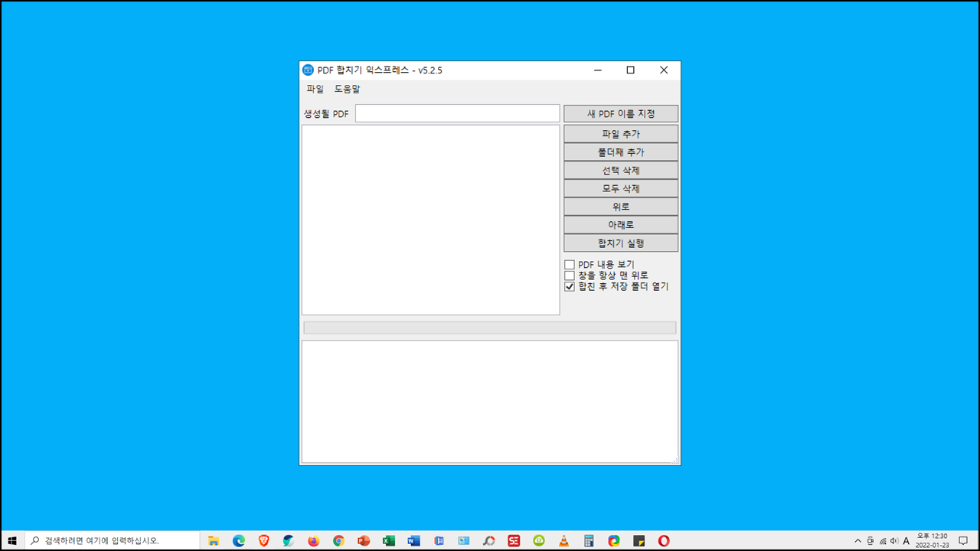Open Sticky Notes from the taskbar
This screenshot has width=980, height=551.
pos(639,541)
